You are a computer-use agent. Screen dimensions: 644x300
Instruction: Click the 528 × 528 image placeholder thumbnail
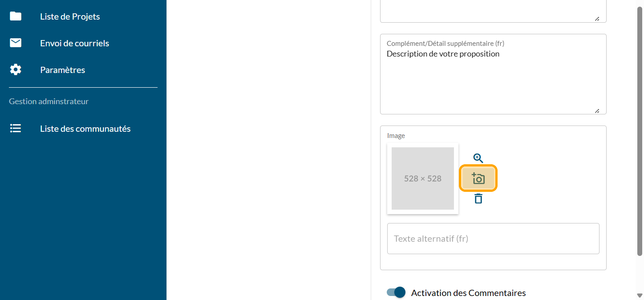[x=422, y=178]
